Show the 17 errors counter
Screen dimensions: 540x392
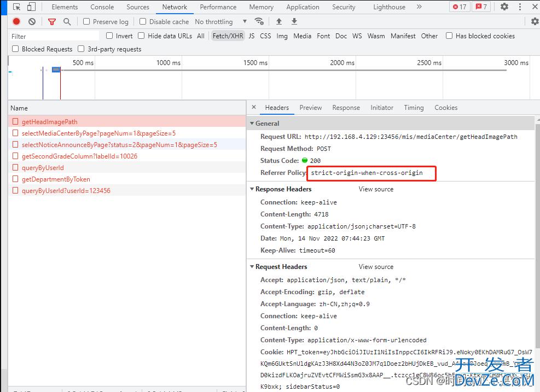tap(460, 7)
